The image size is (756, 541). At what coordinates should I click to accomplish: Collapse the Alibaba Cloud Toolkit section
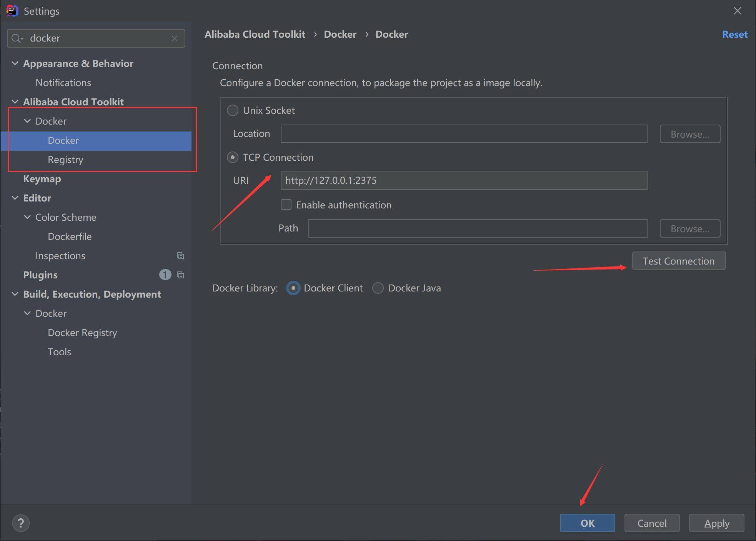tap(15, 102)
